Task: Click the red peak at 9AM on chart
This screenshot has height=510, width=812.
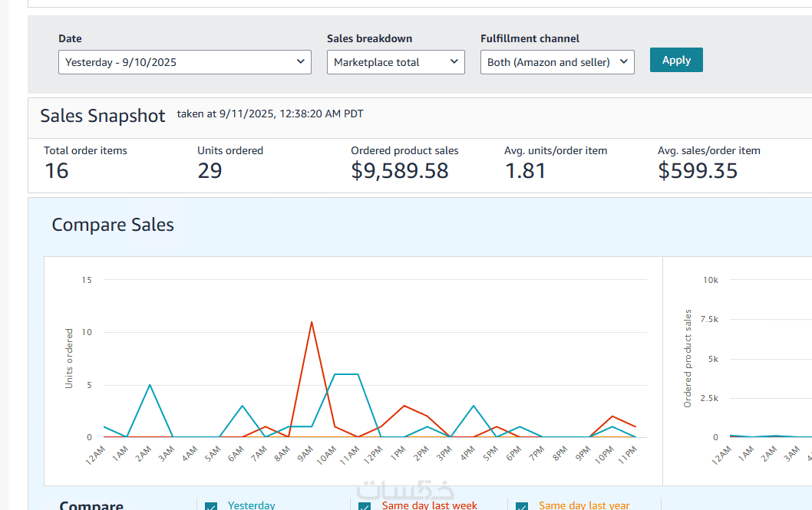Action: 312,322
